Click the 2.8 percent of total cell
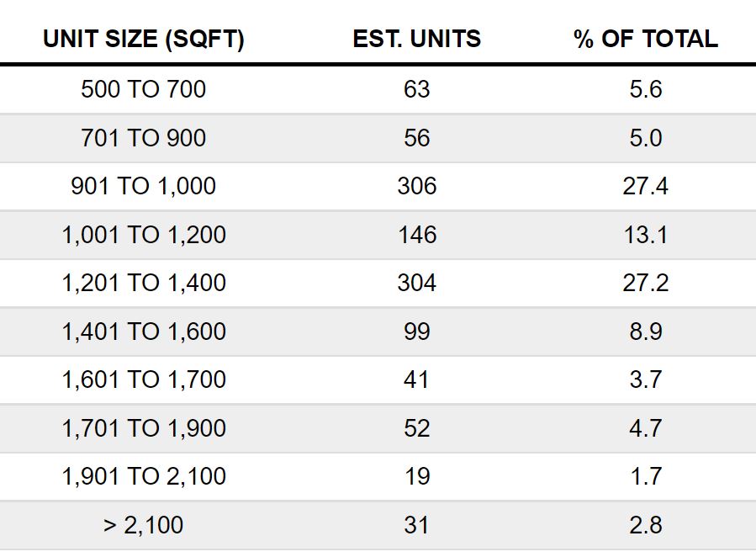Screen dimensions: 756x557 click(646, 525)
